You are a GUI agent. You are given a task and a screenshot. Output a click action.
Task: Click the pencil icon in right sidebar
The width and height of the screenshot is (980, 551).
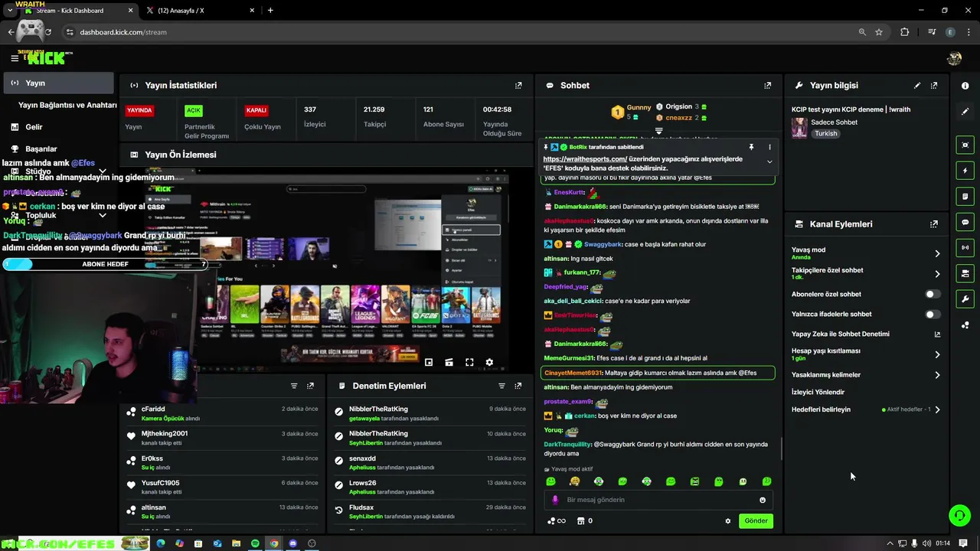[x=965, y=112]
